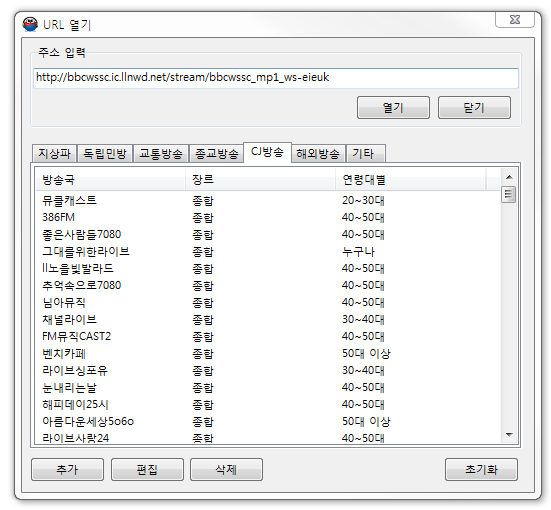Select the 교통방송 tab
Screen dimensions: 551x510
pyautogui.click(x=161, y=154)
